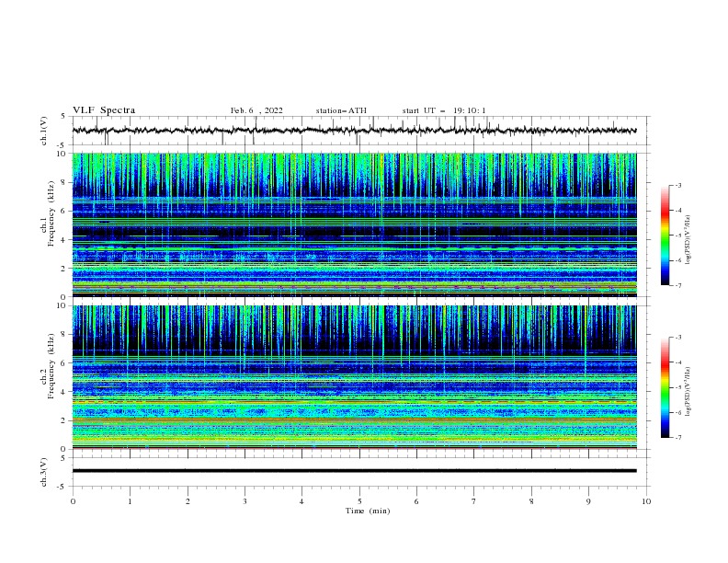Click the ch.3(V) black waveform band
The height and width of the screenshot is (563, 728).
tap(355, 471)
